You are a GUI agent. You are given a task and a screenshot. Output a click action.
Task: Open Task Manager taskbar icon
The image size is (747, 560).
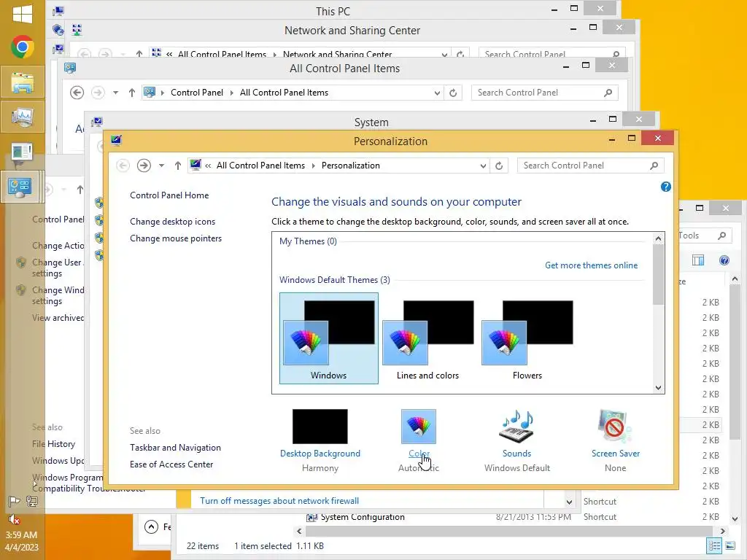pos(23,117)
